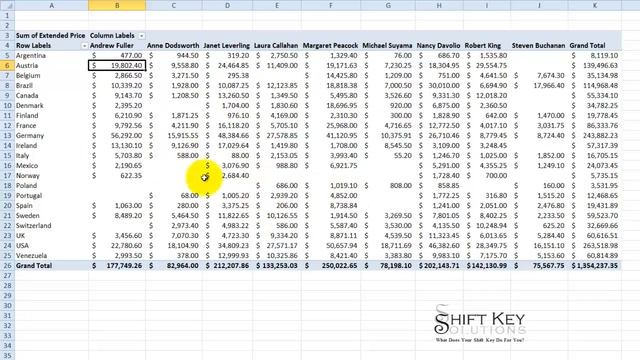Screen dimensions: 640x360
Task: Select the Sweden row label
Action: (51, 216)
